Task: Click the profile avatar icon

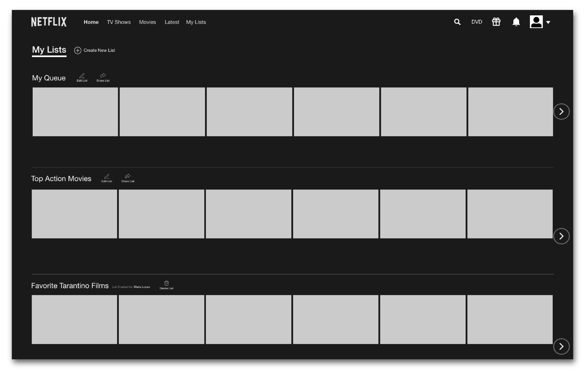Action: pos(536,22)
